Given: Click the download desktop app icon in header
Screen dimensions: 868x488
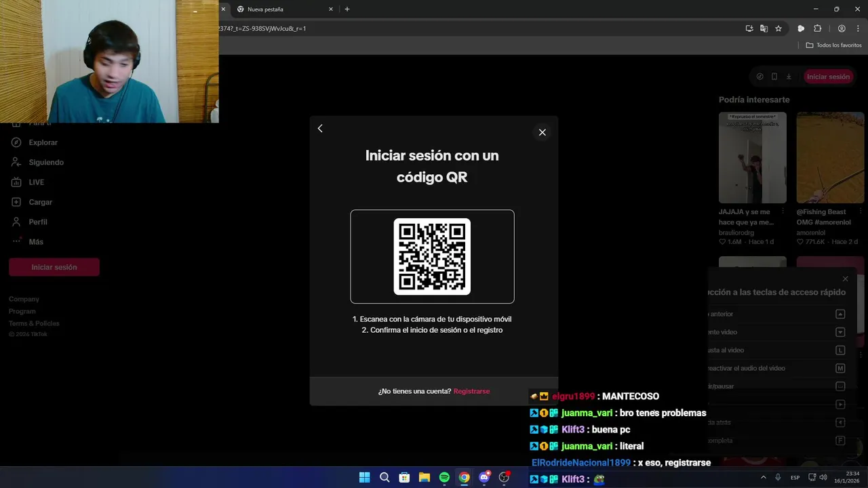Looking at the screenshot, I should point(789,77).
